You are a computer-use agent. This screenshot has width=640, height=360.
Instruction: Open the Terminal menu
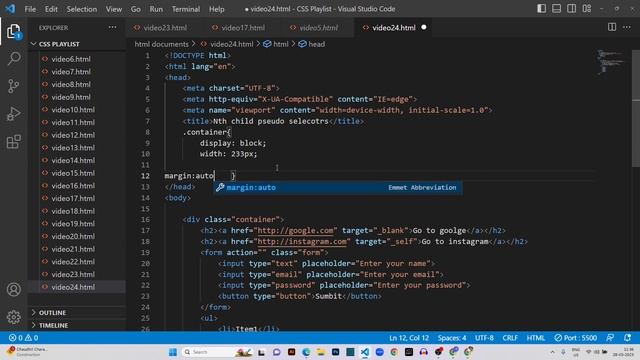(x=186, y=9)
